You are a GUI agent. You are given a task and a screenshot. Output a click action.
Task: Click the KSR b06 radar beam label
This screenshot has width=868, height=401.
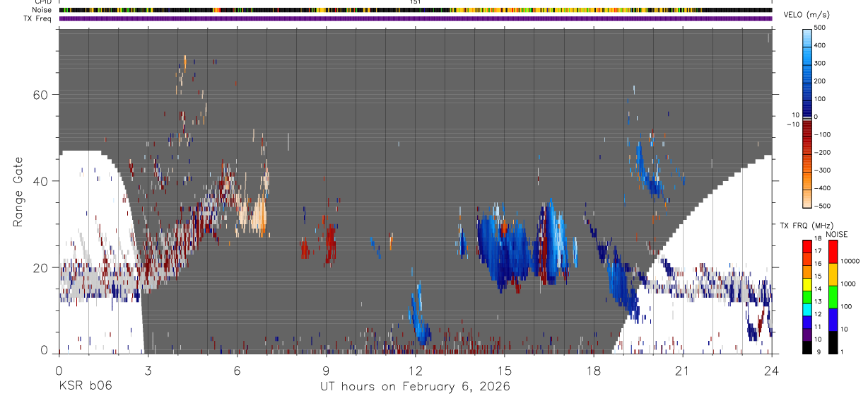pyautogui.click(x=84, y=386)
